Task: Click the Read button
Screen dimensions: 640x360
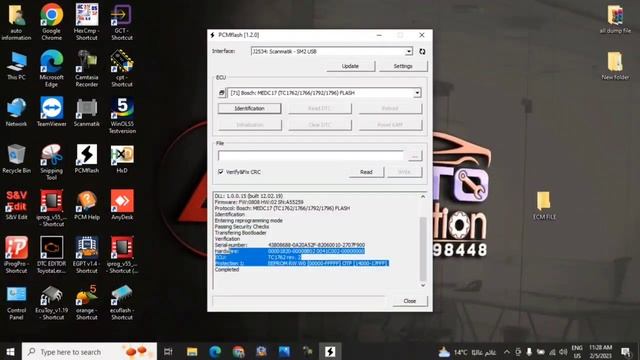Action: [x=366, y=172]
